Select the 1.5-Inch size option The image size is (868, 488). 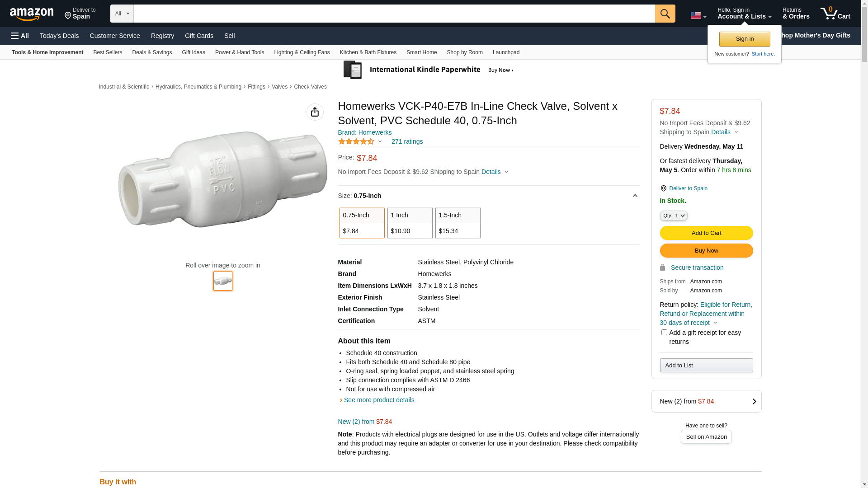pyautogui.click(x=458, y=223)
